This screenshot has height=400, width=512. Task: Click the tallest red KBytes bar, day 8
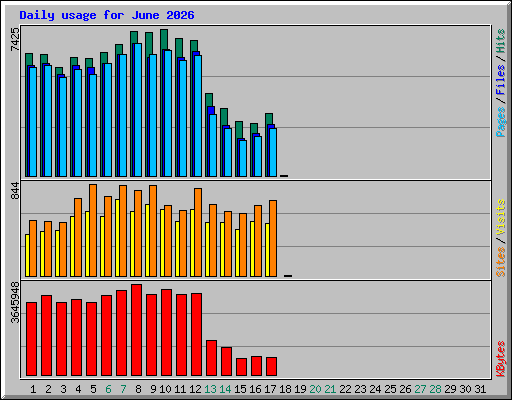point(136,330)
